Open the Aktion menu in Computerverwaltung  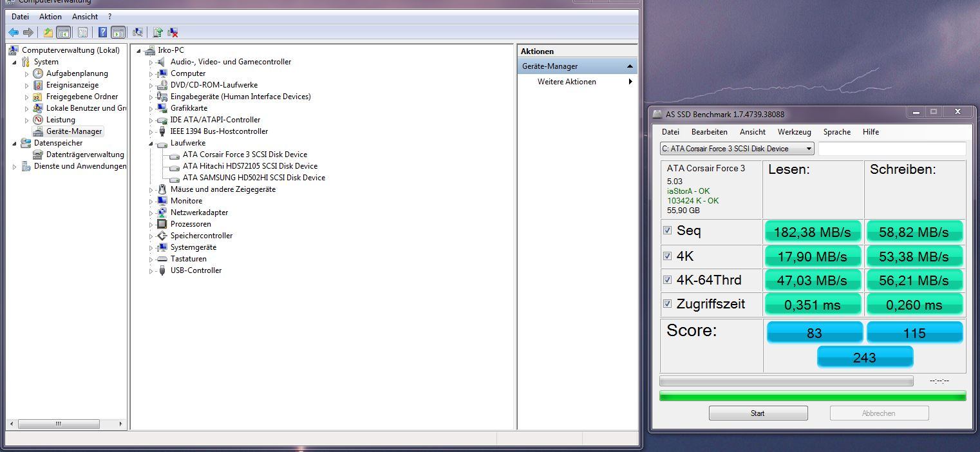pos(50,16)
